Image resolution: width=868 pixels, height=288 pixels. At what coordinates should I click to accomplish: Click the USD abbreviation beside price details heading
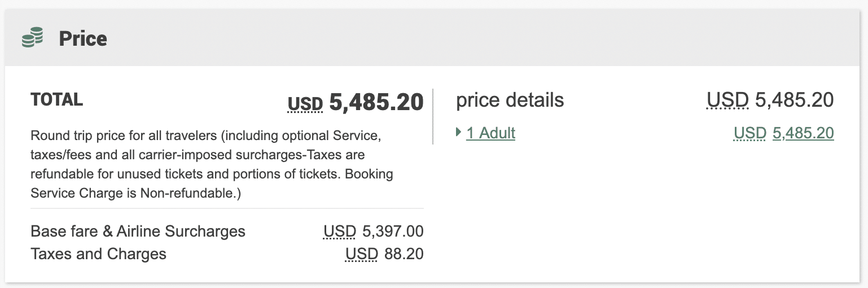[x=727, y=100]
